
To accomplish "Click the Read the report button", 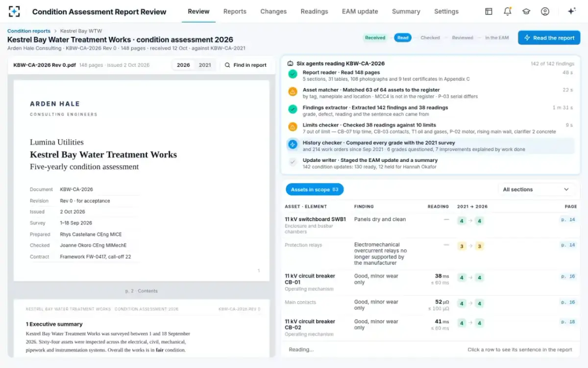I will 549,38.
